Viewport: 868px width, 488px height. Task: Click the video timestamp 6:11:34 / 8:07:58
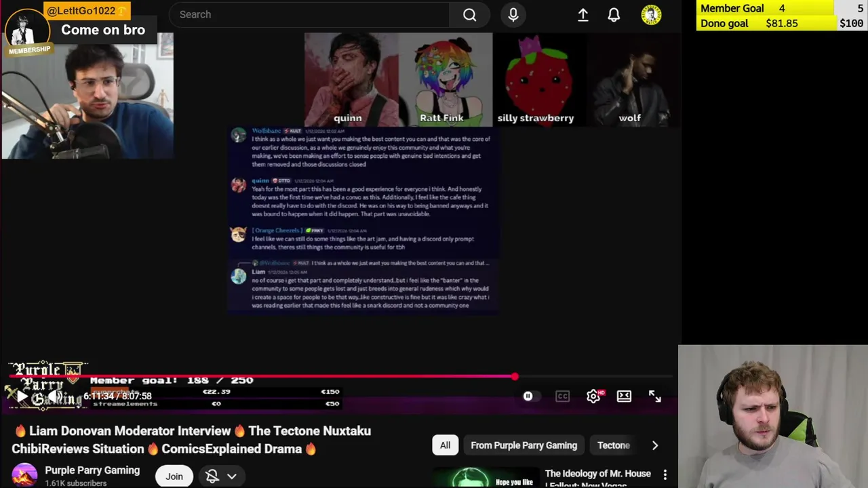[117, 396]
